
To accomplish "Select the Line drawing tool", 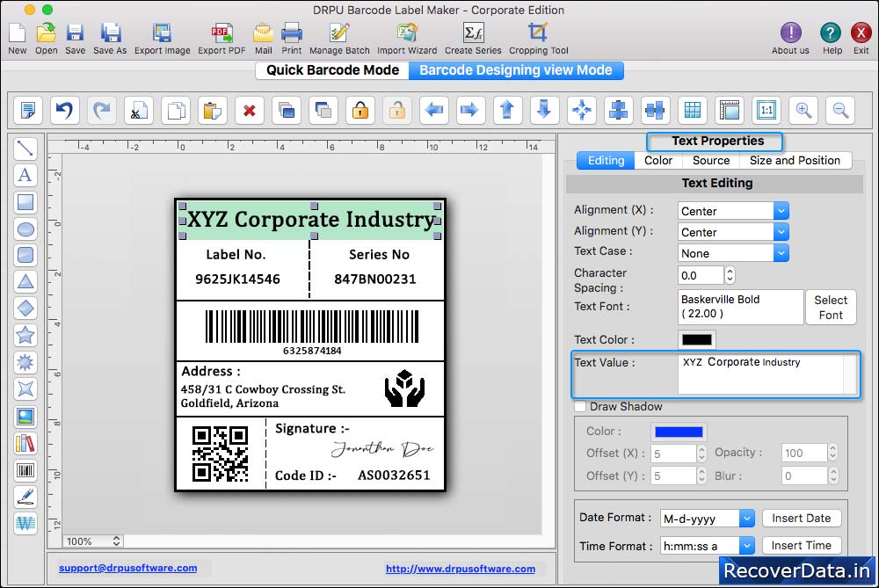I will pyautogui.click(x=25, y=149).
